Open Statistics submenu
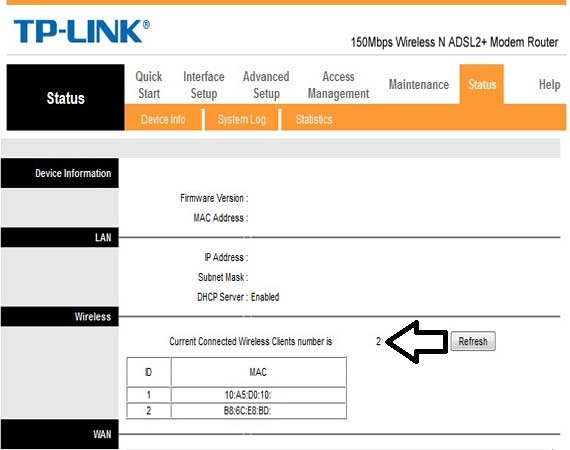Image resolution: width=570 pixels, height=450 pixels. click(314, 119)
